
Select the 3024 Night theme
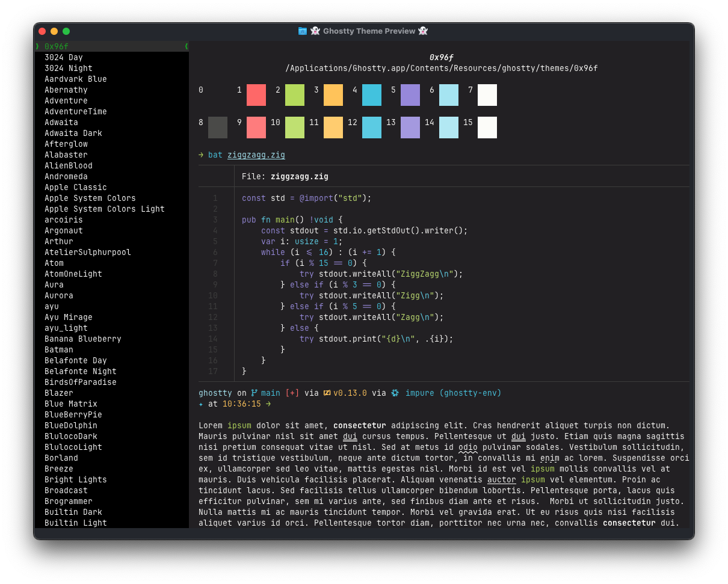click(x=69, y=69)
